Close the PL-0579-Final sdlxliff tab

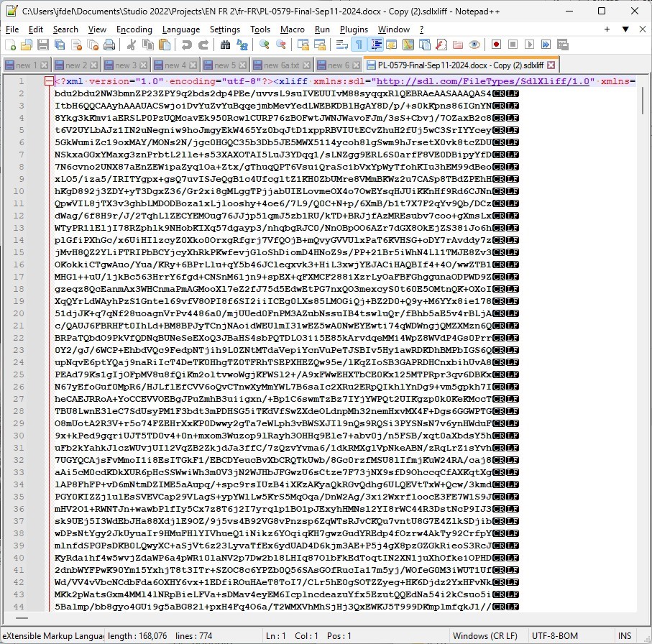[551, 65]
